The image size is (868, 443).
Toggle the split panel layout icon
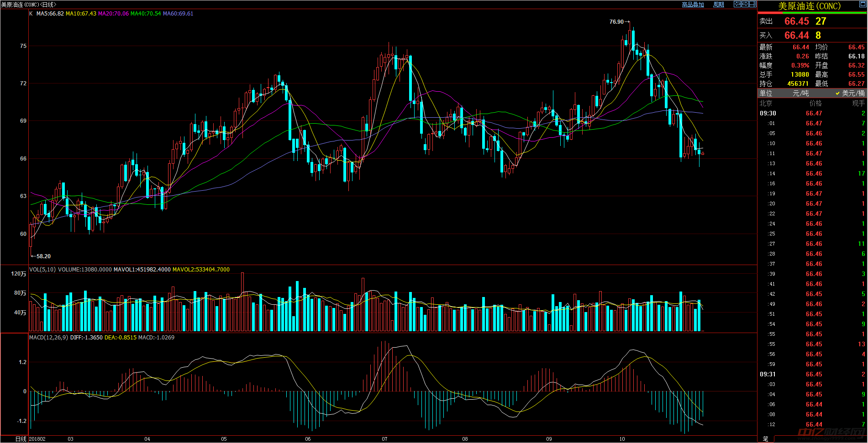click(753, 4)
